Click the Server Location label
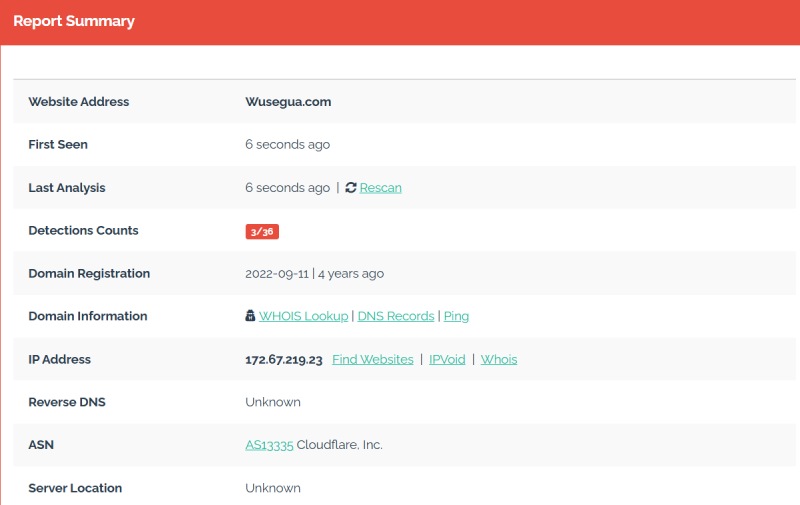Viewport: 800px width, 505px height. [x=76, y=488]
